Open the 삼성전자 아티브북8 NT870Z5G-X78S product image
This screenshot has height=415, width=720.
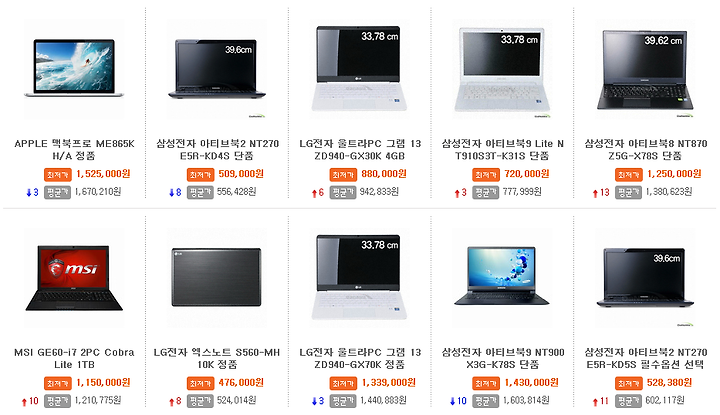click(645, 69)
